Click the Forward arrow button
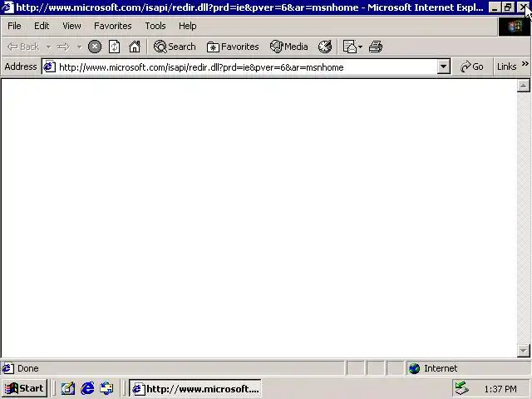Image resolution: width=532 pixels, height=399 pixels. [63, 47]
